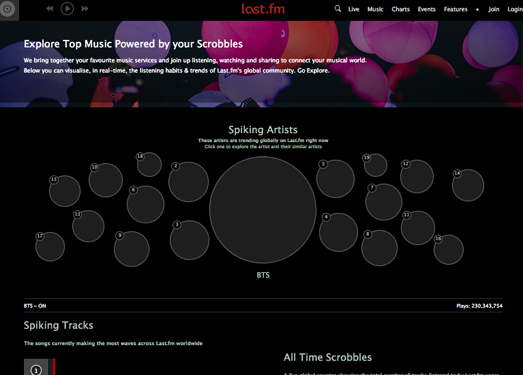523x375 pixels.
Task: Select artist bubble number 2
Action: [x=188, y=182]
